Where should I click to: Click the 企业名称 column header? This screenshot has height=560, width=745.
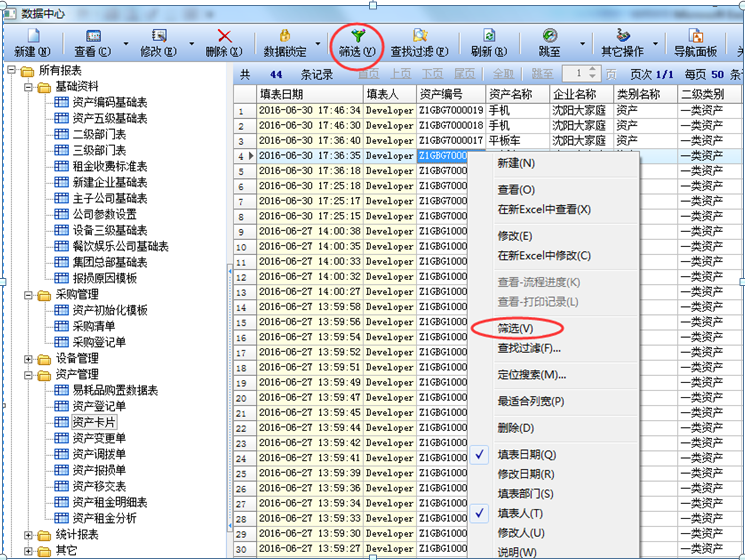point(582,94)
